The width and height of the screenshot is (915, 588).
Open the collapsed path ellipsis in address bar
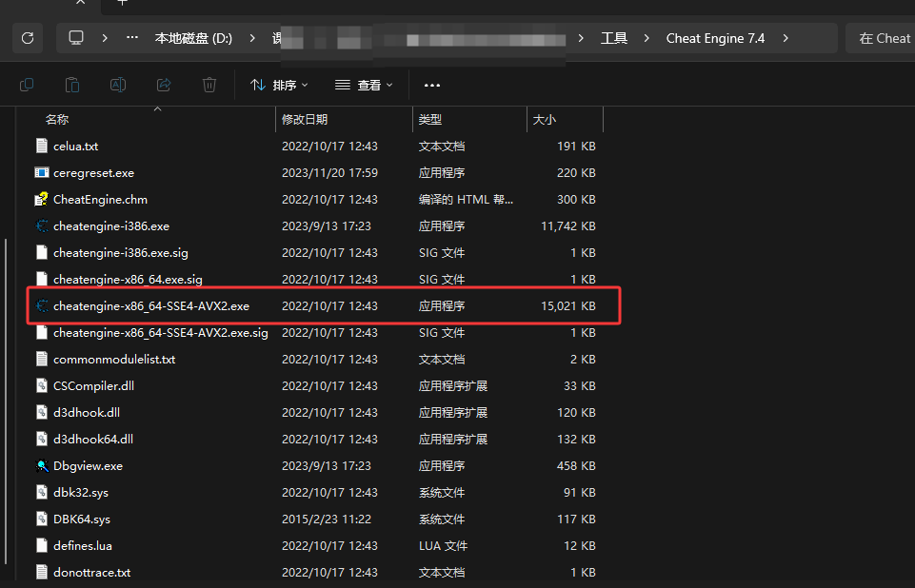[x=132, y=38]
